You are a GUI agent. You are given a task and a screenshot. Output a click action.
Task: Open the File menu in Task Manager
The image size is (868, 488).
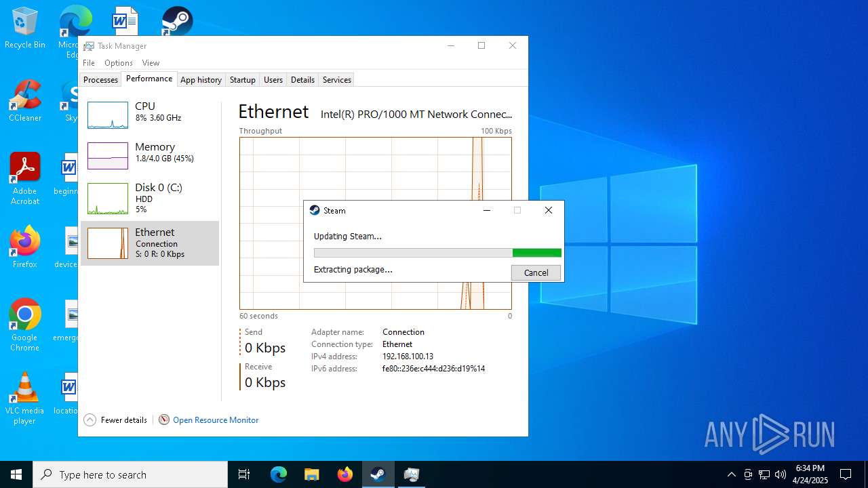tap(89, 63)
